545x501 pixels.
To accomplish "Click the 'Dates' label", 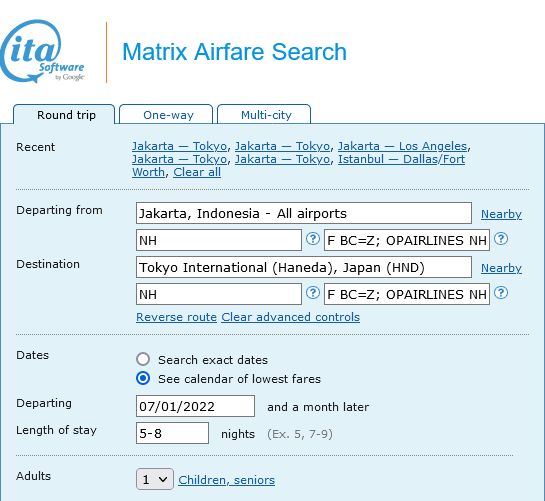I will (x=33, y=355).
